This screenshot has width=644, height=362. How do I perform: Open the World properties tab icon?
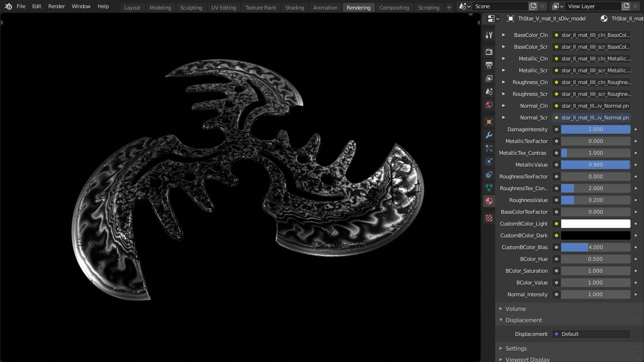[x=489, y=105]
